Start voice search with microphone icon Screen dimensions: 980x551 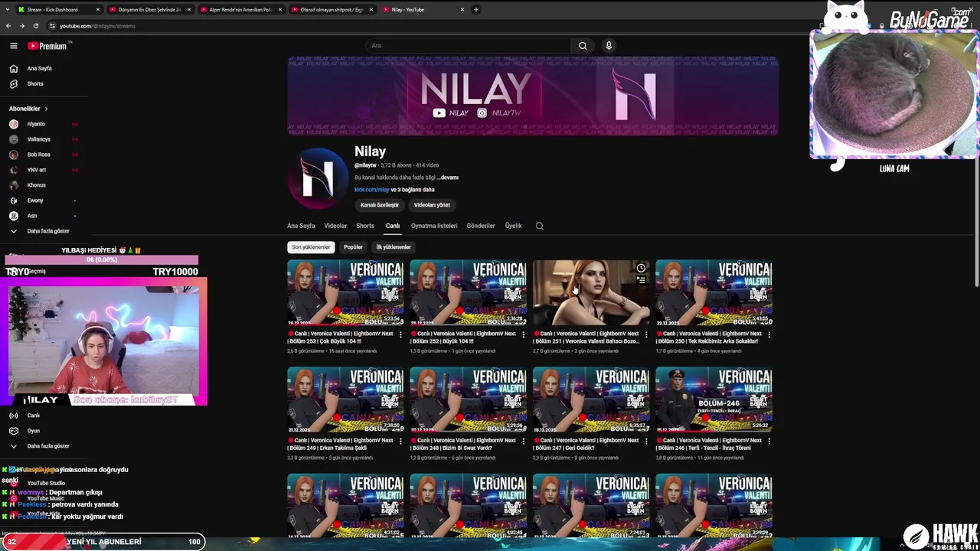(609, 46)
